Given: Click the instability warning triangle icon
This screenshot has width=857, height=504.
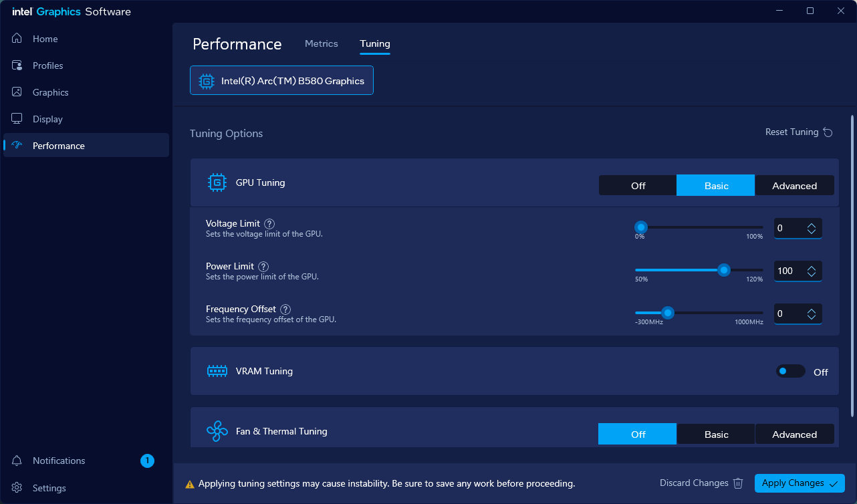Looking at the screenshot, I should 190,484.
